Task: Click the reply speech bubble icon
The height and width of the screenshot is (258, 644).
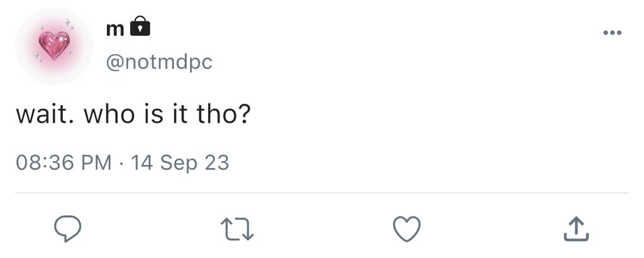Action: (68, 228)
